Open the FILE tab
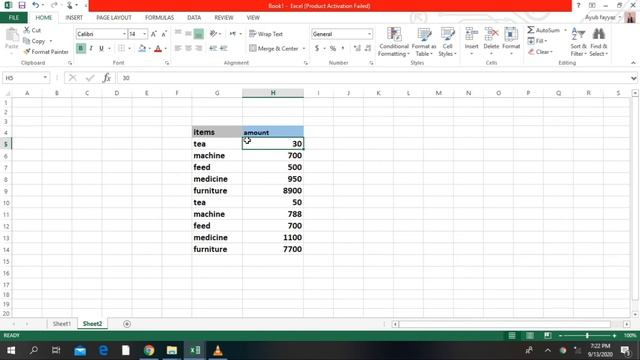This screenshot has height=360, width=640. coord(13,18)
